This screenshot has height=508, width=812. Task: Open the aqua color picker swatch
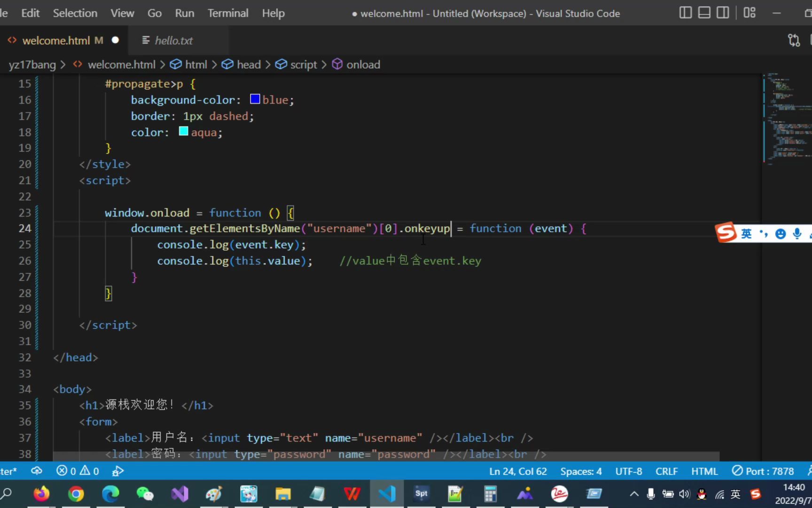click(184, 132)
